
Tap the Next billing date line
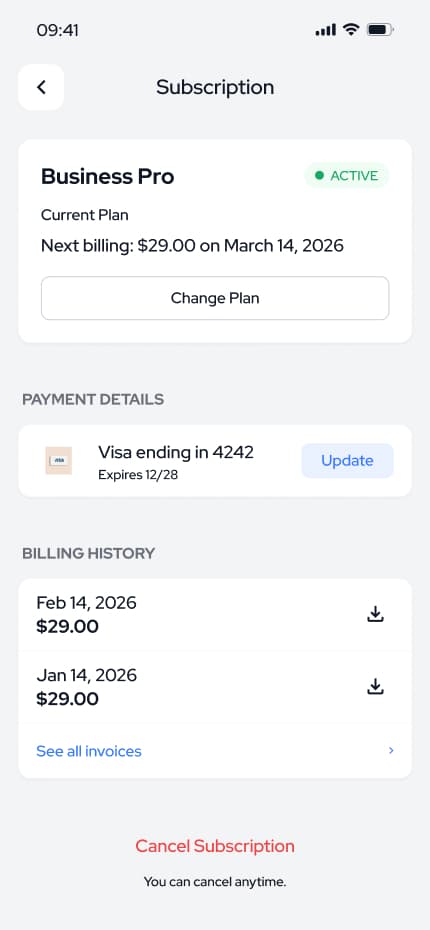pyautogui.click(x=192, y=246)
